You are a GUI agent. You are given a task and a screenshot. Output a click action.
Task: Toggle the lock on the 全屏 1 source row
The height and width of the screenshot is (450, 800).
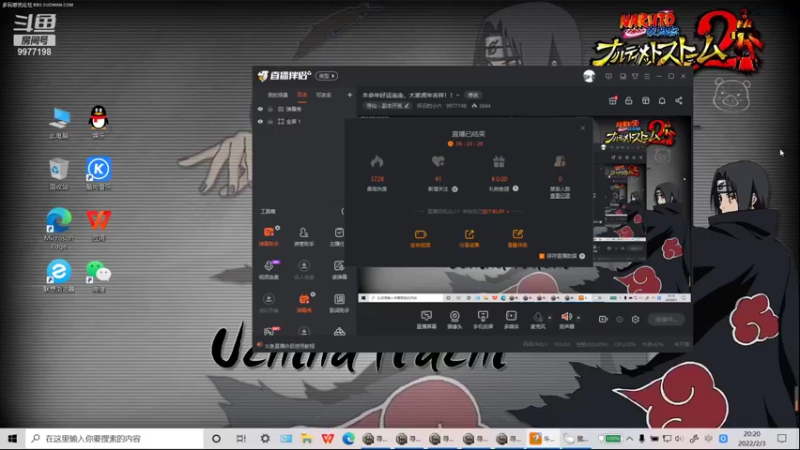coord(270,121)
